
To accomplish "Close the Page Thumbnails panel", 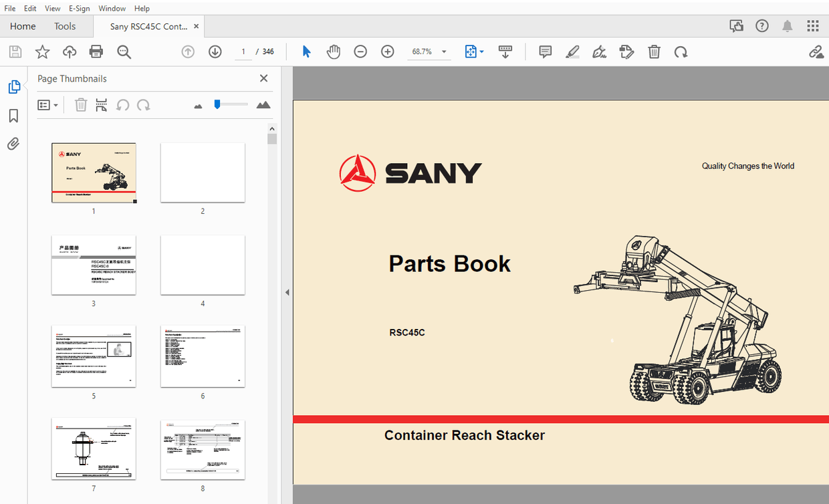I will pos(263,78).
